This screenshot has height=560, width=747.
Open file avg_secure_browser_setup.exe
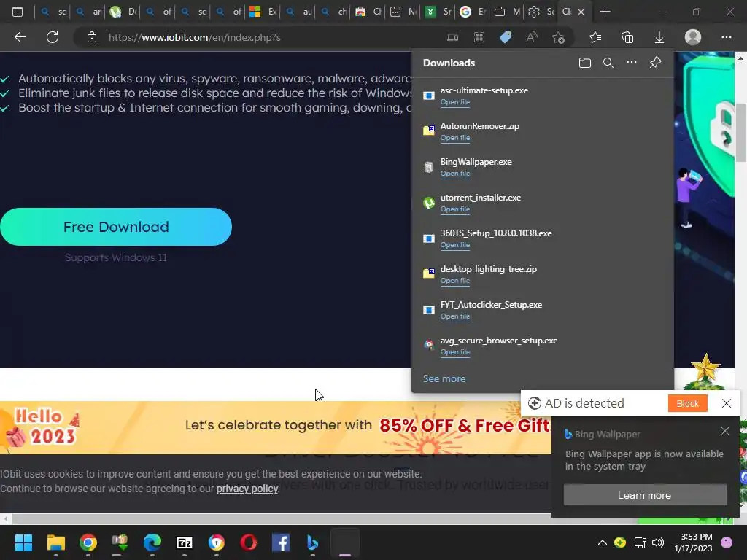pos(455,352)
